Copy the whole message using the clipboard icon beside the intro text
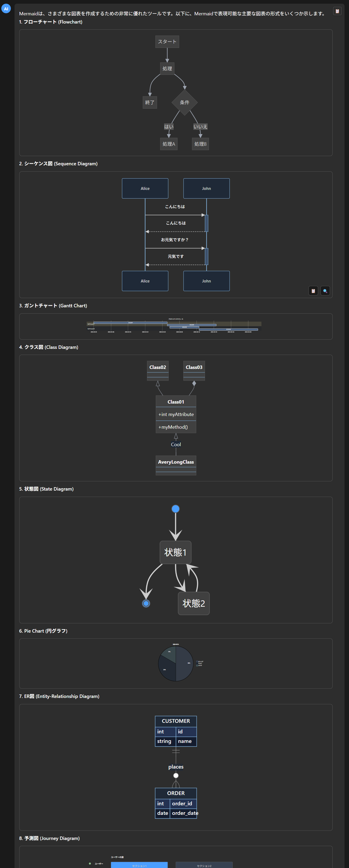The image size is (349, 868). (x=337, y=11)
